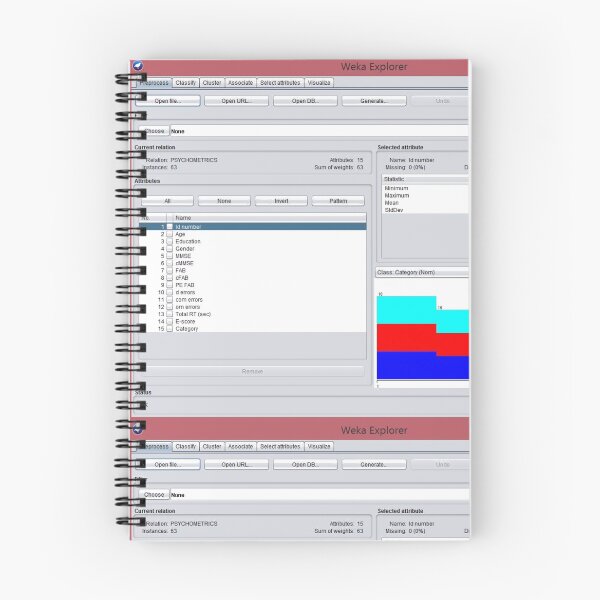Image resolution: width=600 pixels, height=600 pixels.
Task: Open the Class: Category (Nom) dropdown
Action: 422,272
